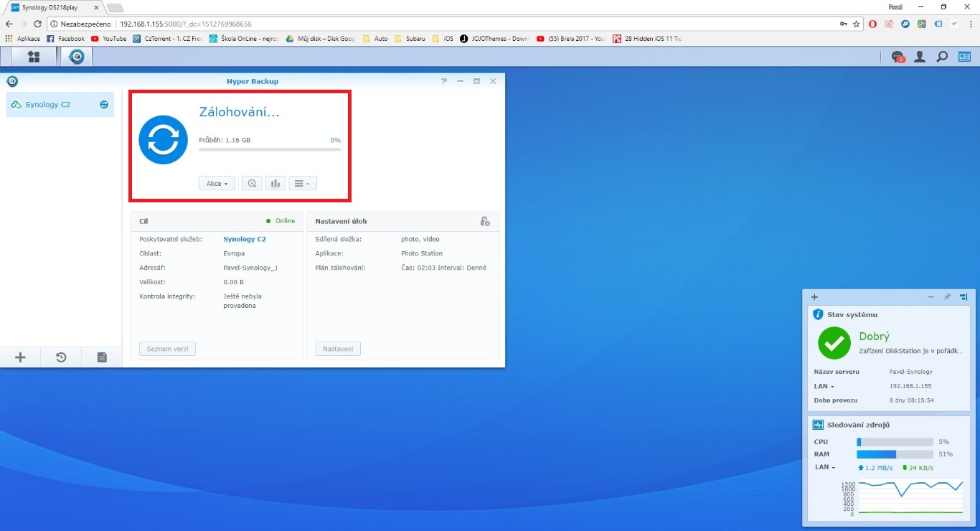980x531 pixels.
Task: Open the Aplikace bookmarks shortcut
Action: [23, 39]
